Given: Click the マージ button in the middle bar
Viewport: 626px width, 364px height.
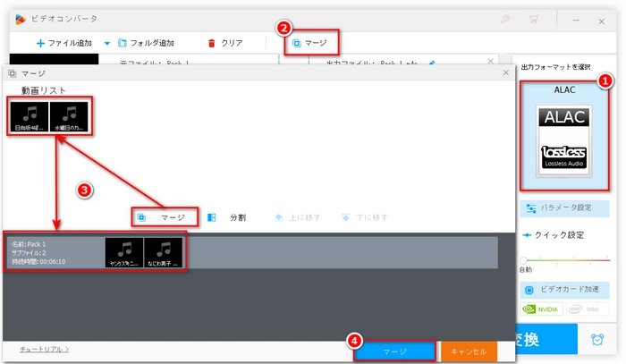Looking at the screenshot, I should (165, 217).
